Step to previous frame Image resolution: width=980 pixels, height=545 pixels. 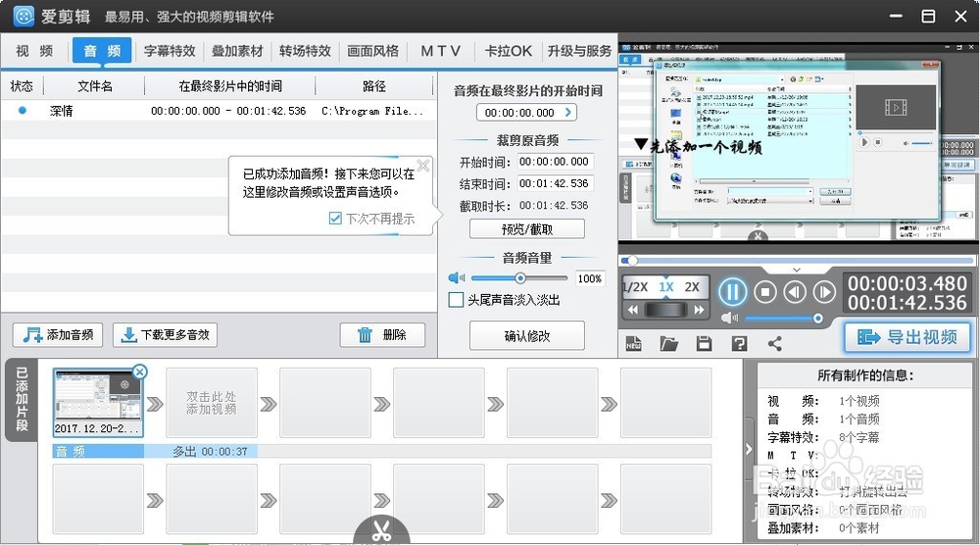[795, 292]
